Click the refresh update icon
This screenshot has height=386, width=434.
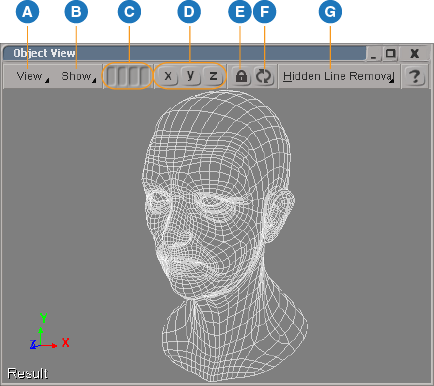(264, 76)
